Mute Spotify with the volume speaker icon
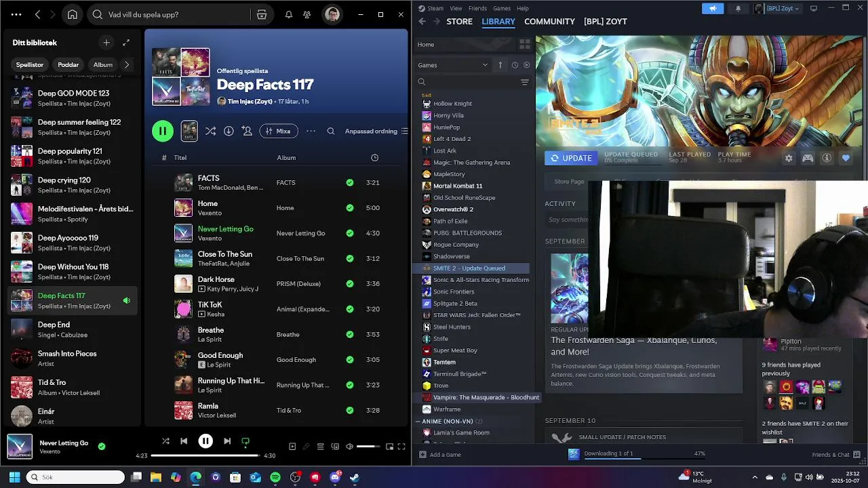 tap(349, 447)
